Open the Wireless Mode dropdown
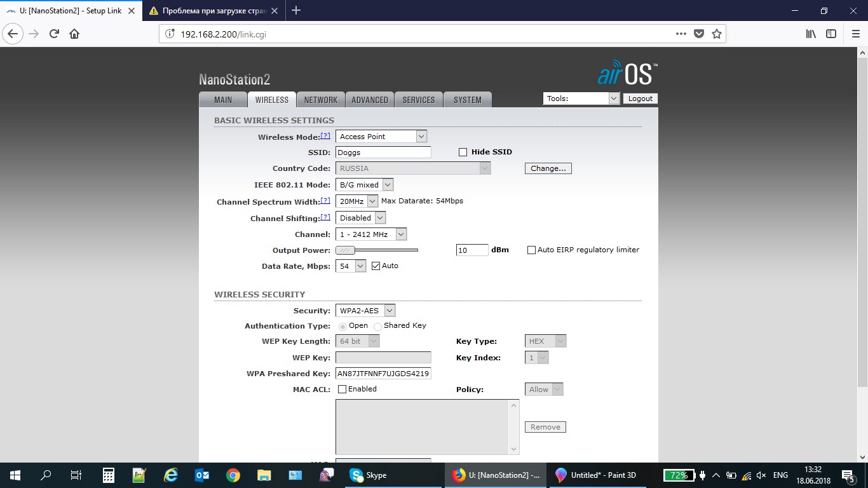The width and height of the screenshot is (868, 488). click(x=381, y=137)
